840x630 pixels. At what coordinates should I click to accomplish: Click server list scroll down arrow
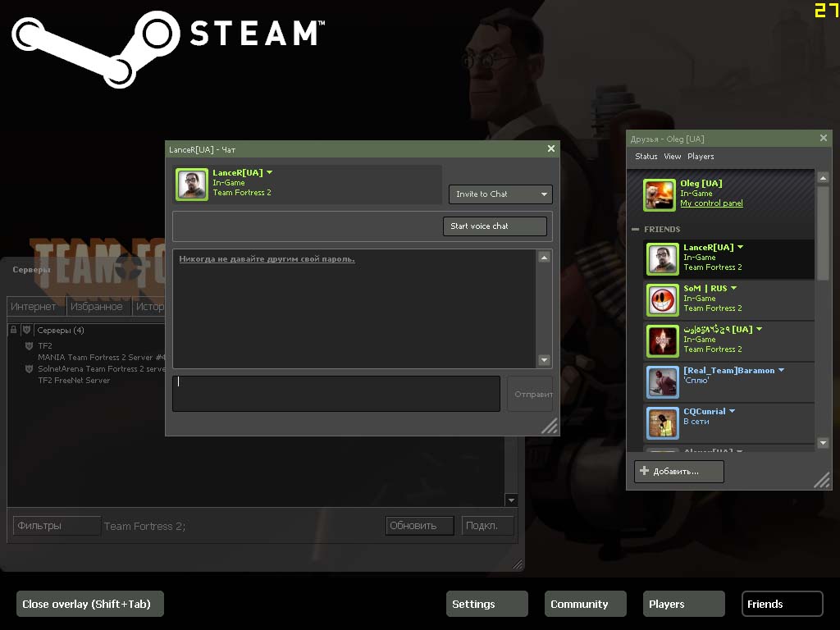(511, 500)
